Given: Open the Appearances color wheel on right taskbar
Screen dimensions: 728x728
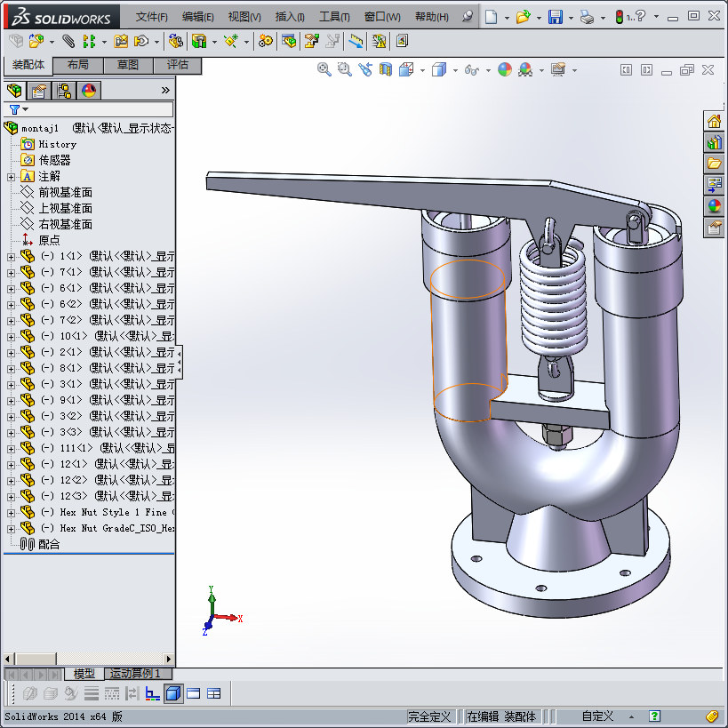Looking at the screenshot, I should click(714, 206).
